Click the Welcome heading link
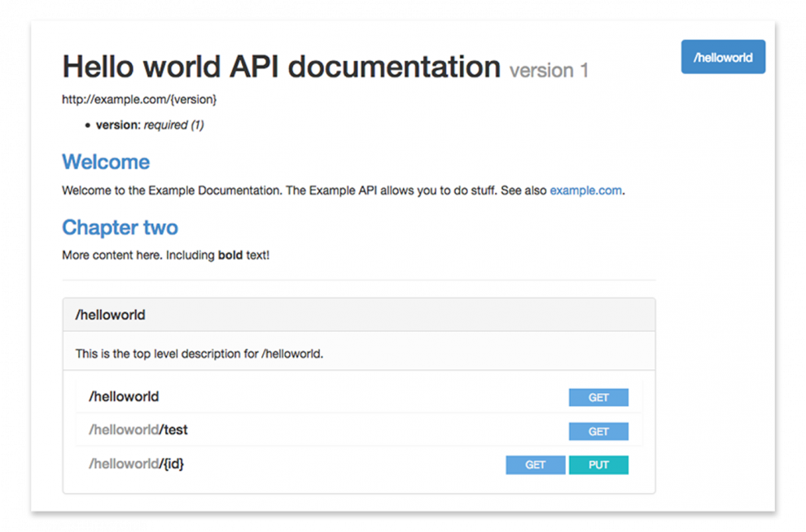This screenshot has height=532, width=806. click(x=106, y=162)
